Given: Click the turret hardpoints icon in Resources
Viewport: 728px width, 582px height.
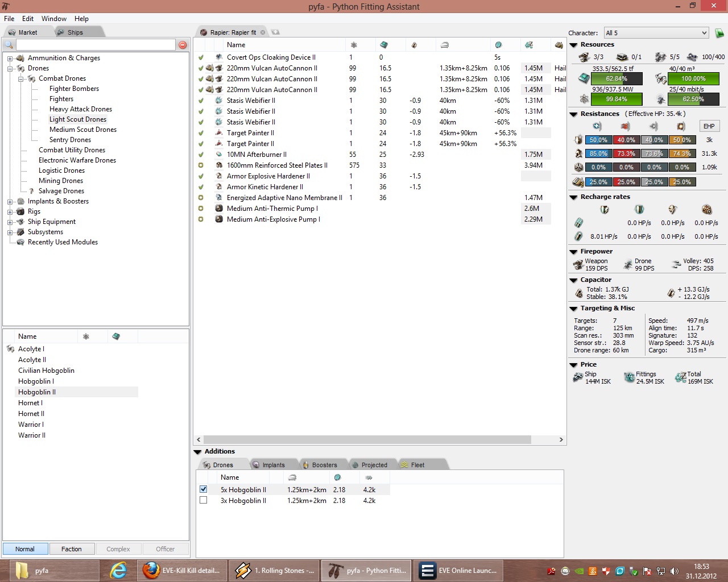Looking at the screenshot, I should tap(584, 57).
